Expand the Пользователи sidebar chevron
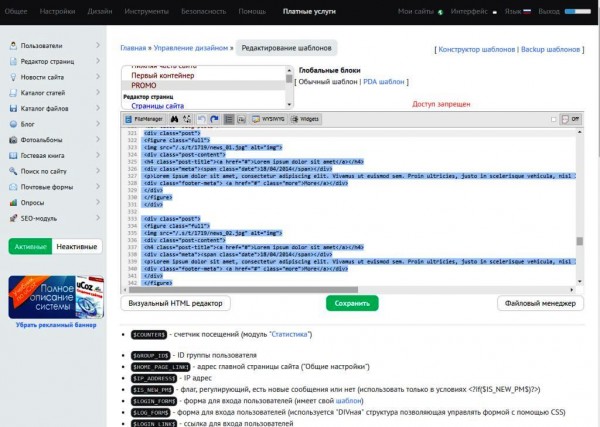 click(x=98, y=45)
